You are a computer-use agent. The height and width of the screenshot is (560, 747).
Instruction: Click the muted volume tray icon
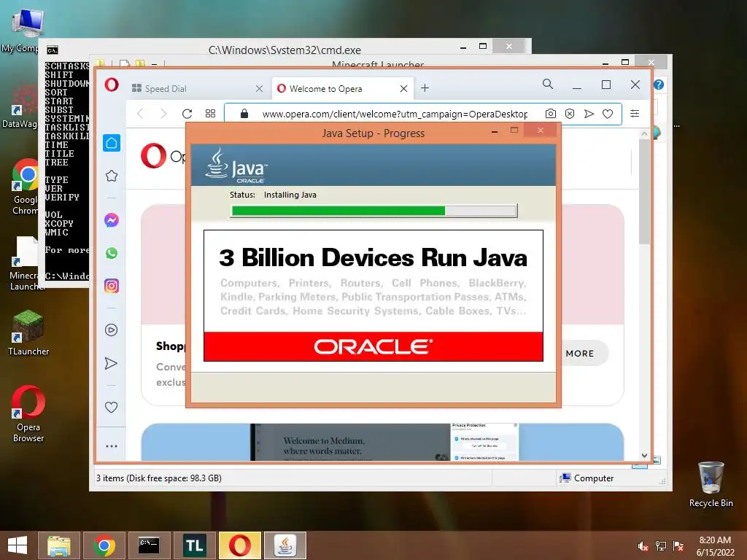pos(643,546)
